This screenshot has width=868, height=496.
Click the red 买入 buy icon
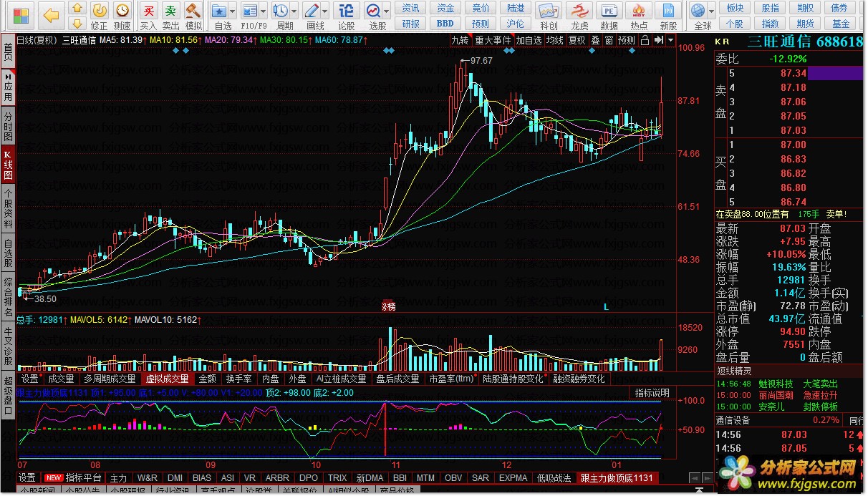point(148,10)
